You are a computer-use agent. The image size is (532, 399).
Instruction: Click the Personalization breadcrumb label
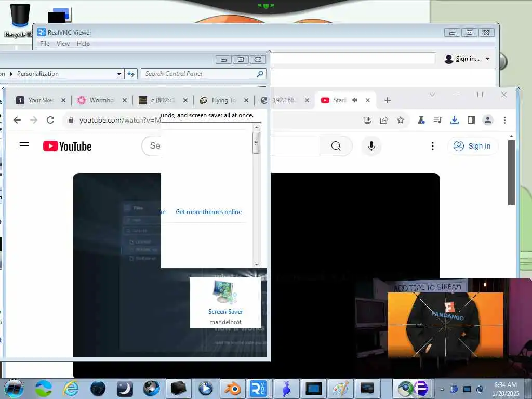[37, 74]
